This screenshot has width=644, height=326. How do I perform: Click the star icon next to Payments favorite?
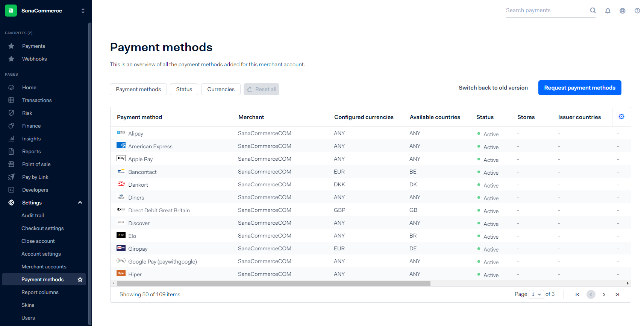tap(11, 46)
